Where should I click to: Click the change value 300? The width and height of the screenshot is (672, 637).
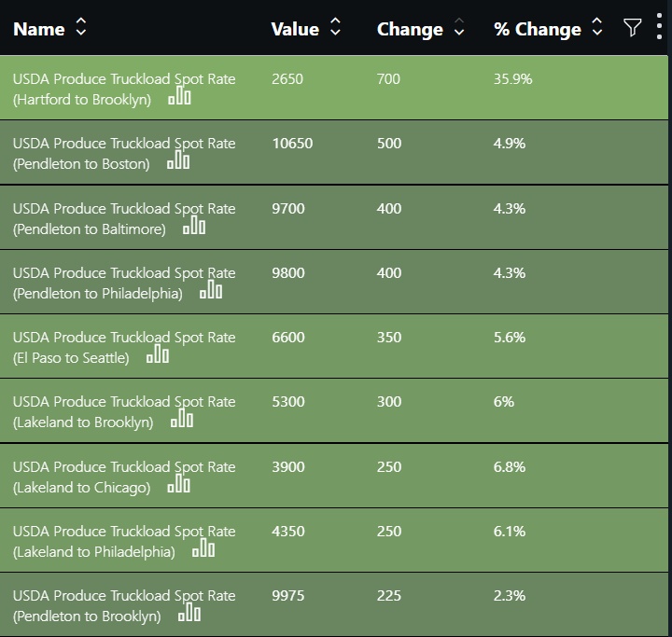[x=389, y=401]
